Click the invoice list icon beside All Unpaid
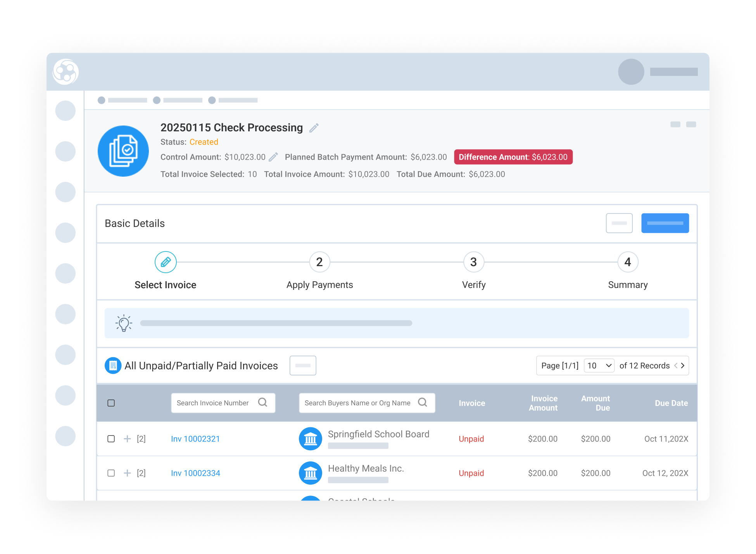The image size is (756, 554). [113, 365]
